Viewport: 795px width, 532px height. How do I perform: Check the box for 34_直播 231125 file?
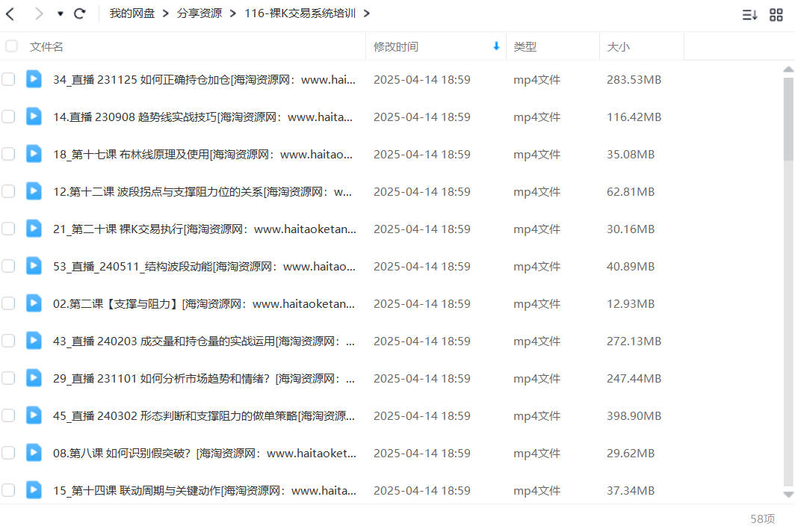tap(8, 80)
